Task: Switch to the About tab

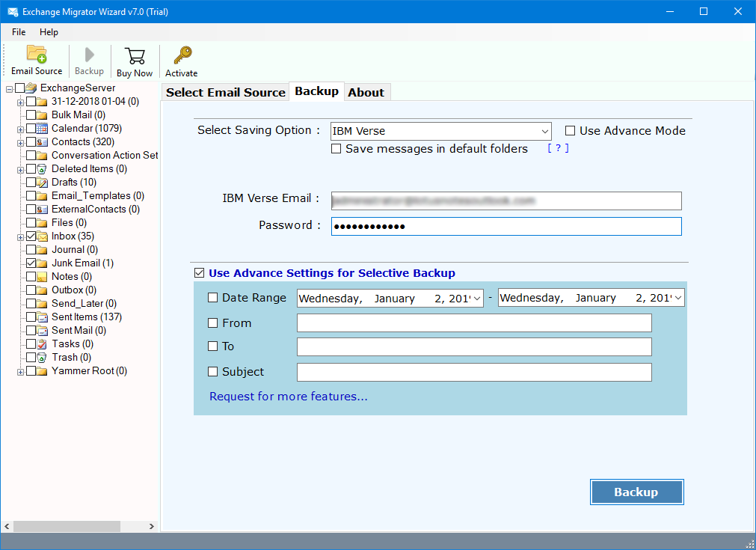Action: point(366,92)
